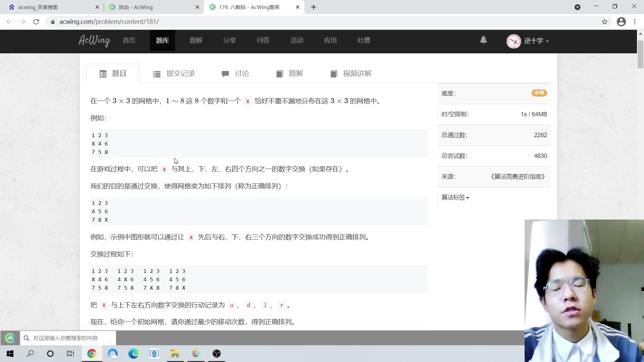Click the 讨论 (Discussion) tab
The image size is (644, 362).
click(236, 74)
